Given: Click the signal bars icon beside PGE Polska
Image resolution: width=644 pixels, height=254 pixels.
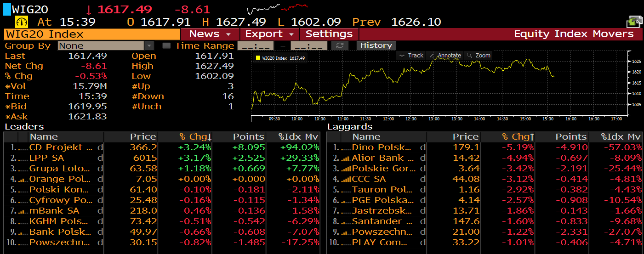Looking at the screenshot, I should coord(347,200).
